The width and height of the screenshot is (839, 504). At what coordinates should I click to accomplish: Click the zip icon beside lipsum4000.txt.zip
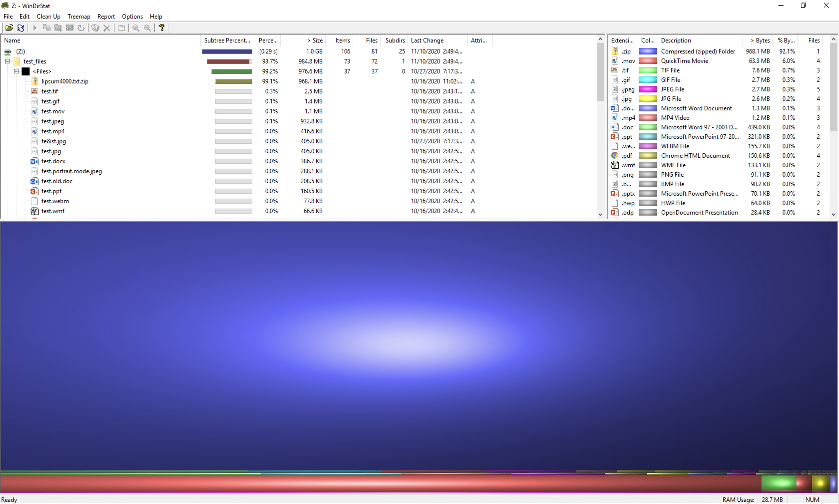tap(35, 81)
